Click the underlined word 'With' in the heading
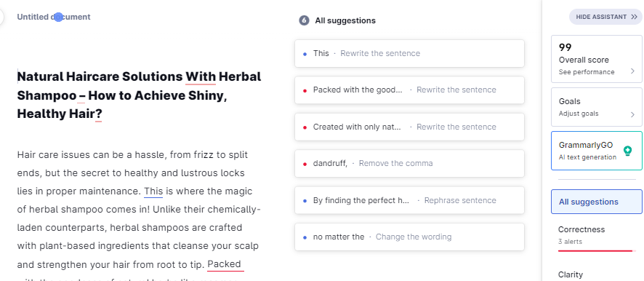644x281 pixels. [201, 76]
